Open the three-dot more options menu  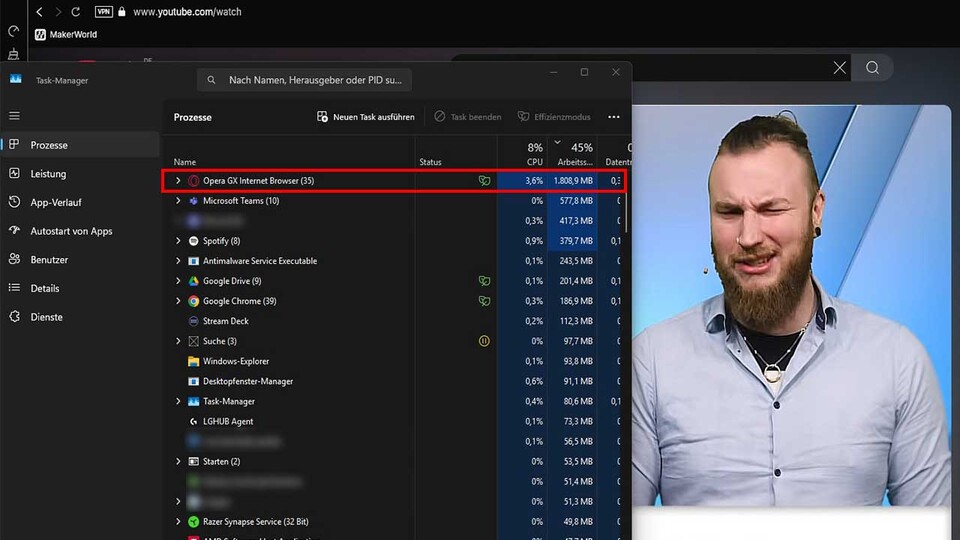[613, 117]
